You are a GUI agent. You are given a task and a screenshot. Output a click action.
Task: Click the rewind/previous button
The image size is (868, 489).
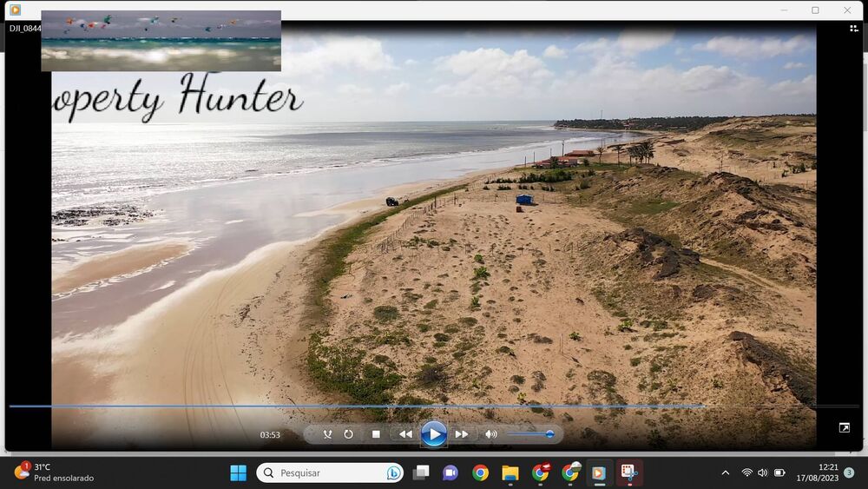tap(405, 434)
